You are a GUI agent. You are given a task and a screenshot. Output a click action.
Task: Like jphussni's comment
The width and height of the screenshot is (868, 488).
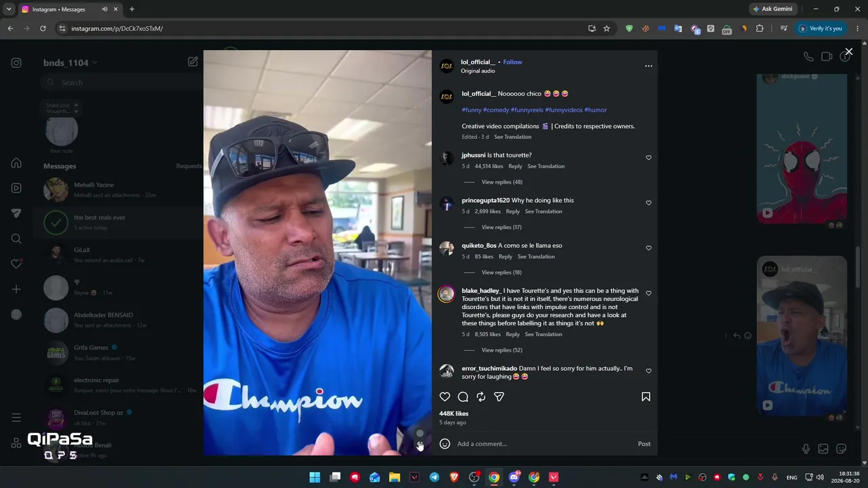648,157
